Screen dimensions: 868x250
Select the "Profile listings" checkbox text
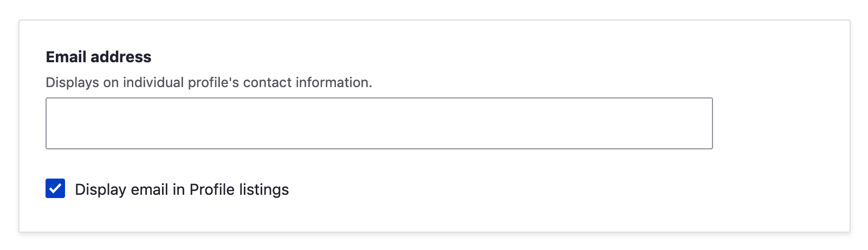pyautogui.click(x=239, y=189)
